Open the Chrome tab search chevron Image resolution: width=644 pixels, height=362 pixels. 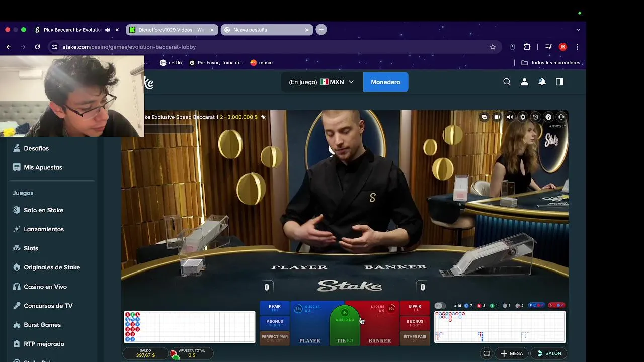pyautogui.click(x=578, y=30)
